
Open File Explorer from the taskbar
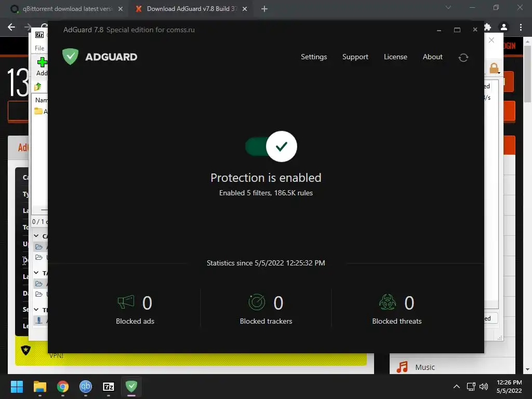click(39, 387)
